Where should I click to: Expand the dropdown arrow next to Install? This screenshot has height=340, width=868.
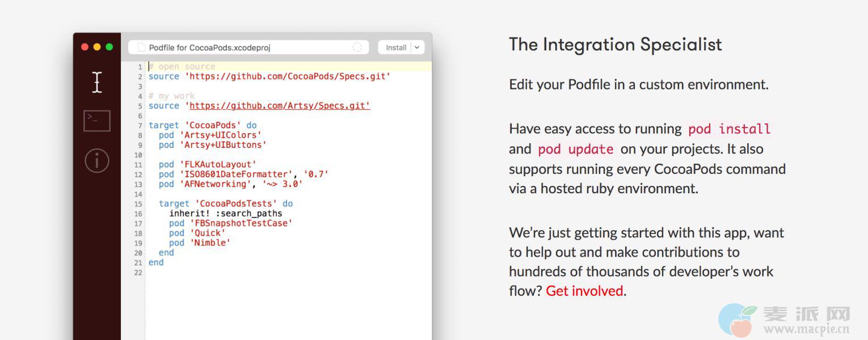(417, 48)
